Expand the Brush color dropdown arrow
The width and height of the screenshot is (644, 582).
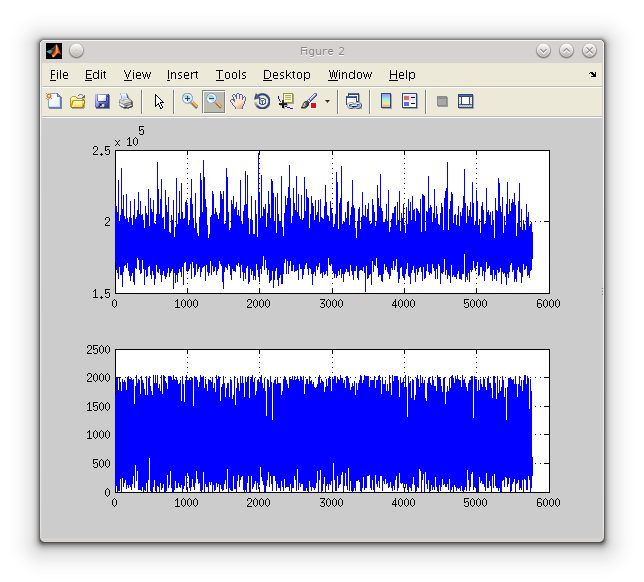click(x=327, y=101)
